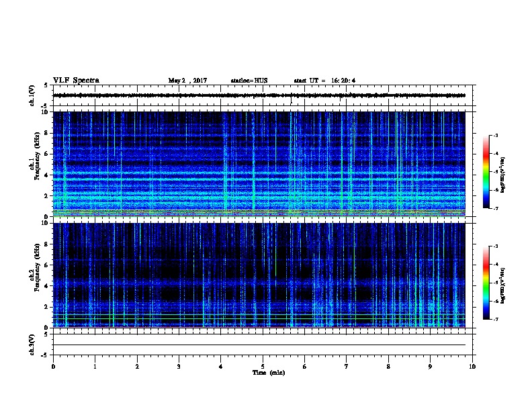
Task: Click the ch.1 spectrogram color scale bar
Action: [486, 172]
